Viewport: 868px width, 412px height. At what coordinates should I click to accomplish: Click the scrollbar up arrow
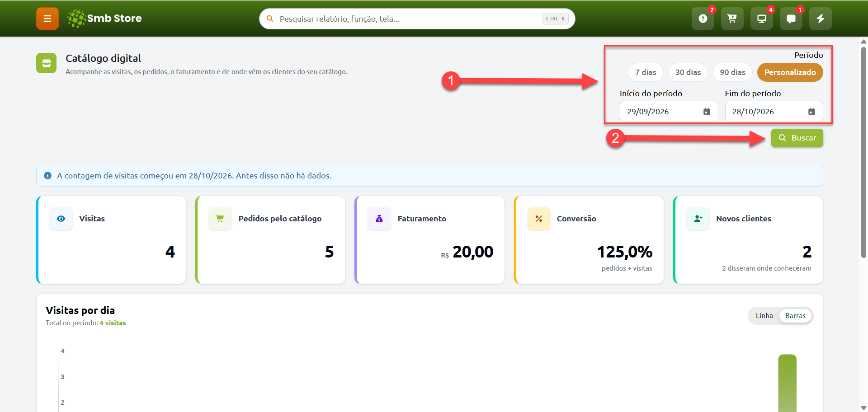pos(863,42)
